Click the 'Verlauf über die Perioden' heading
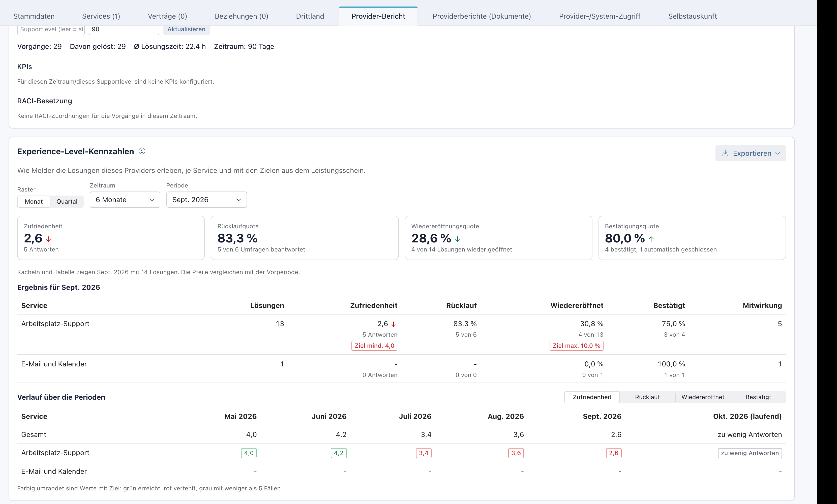This screenshot has height=504, width=837. tap(61, 397)
